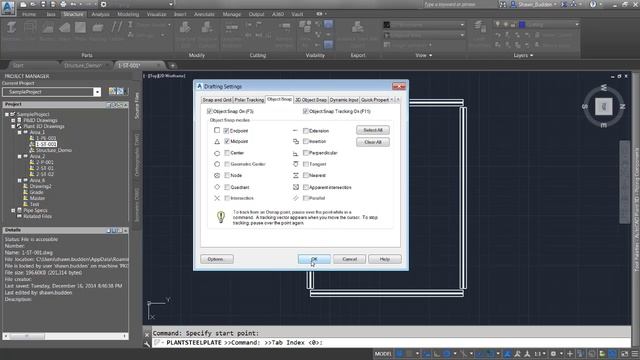Enable the Geometric Center snap mode
640x360 pixels.
(x=227, y=164)
